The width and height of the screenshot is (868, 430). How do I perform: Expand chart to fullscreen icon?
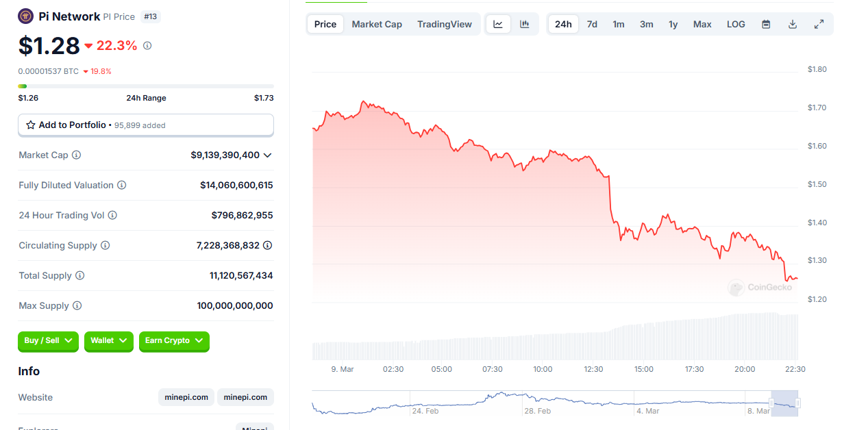coord(819,24)
